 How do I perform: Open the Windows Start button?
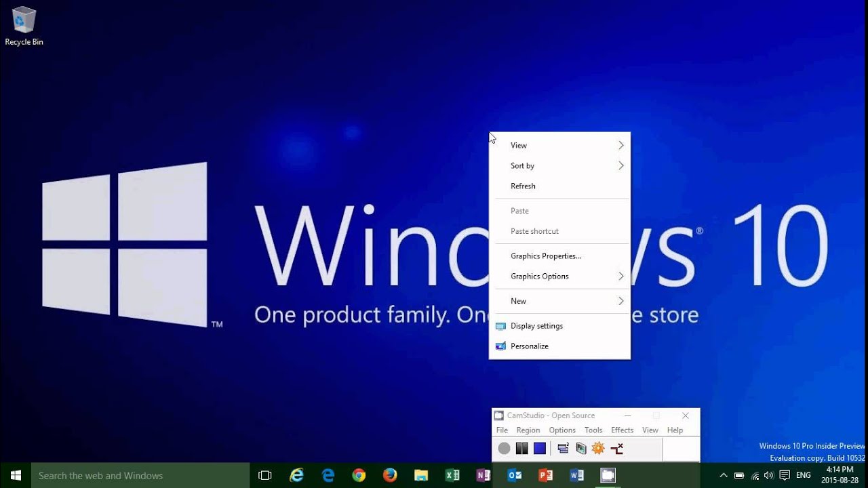[16, 475]
